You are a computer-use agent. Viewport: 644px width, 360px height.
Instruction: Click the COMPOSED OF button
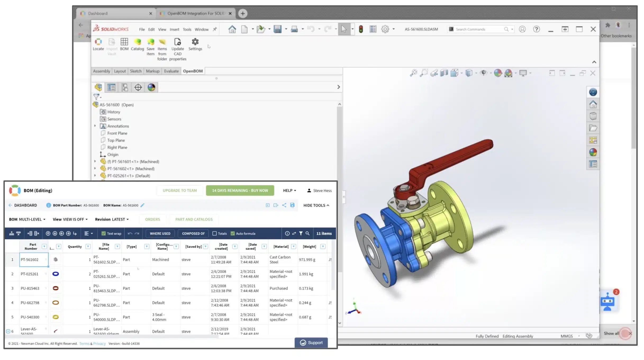[193, 233]
